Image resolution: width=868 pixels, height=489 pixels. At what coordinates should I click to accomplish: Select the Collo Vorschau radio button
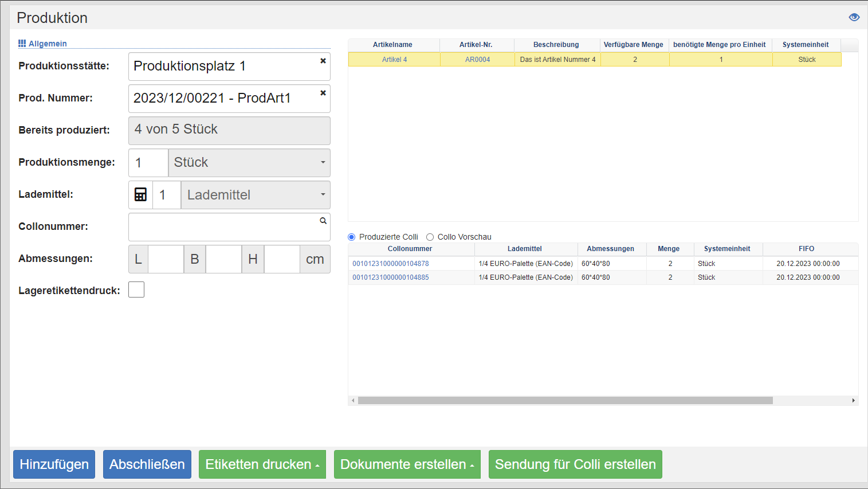click(x=430, y=237)
